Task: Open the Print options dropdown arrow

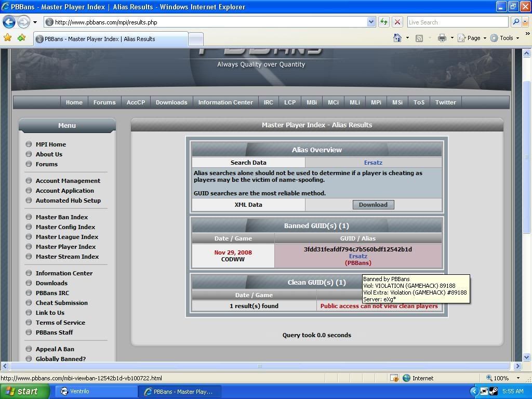Action: (x=452, y=38)
